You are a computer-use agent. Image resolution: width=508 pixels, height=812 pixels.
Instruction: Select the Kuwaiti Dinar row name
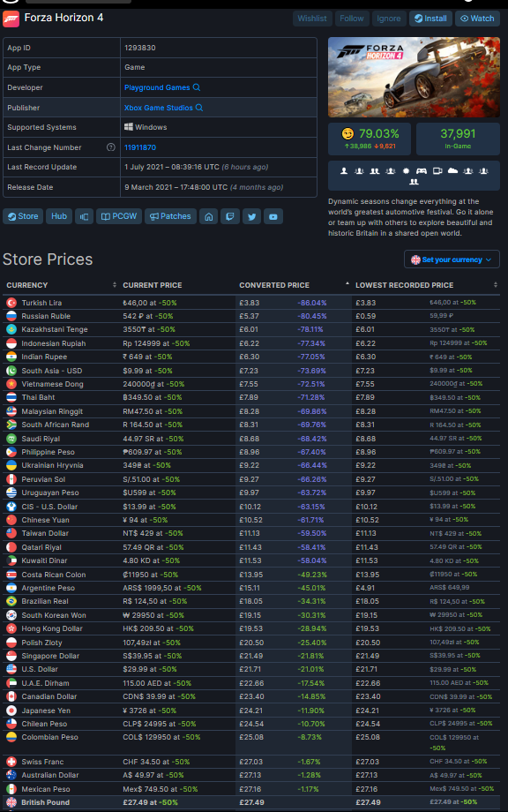(x=44, y=560)
